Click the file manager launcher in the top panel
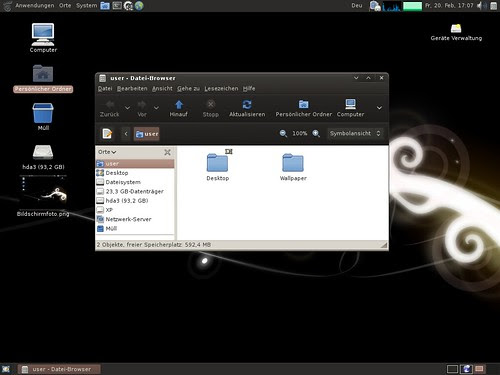Viewport: 500px width, 375px height. (105, 6)
